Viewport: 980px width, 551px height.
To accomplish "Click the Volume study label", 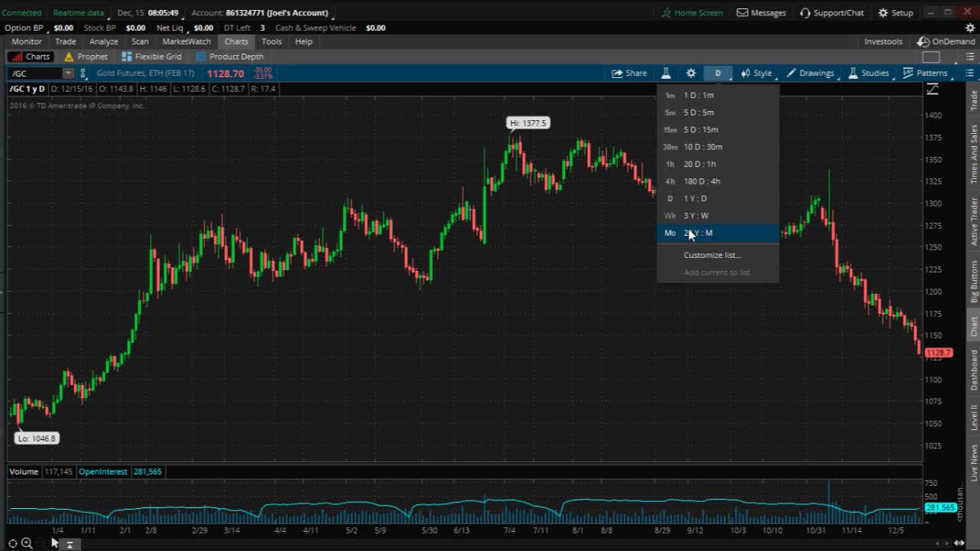I will click(24, 471).
